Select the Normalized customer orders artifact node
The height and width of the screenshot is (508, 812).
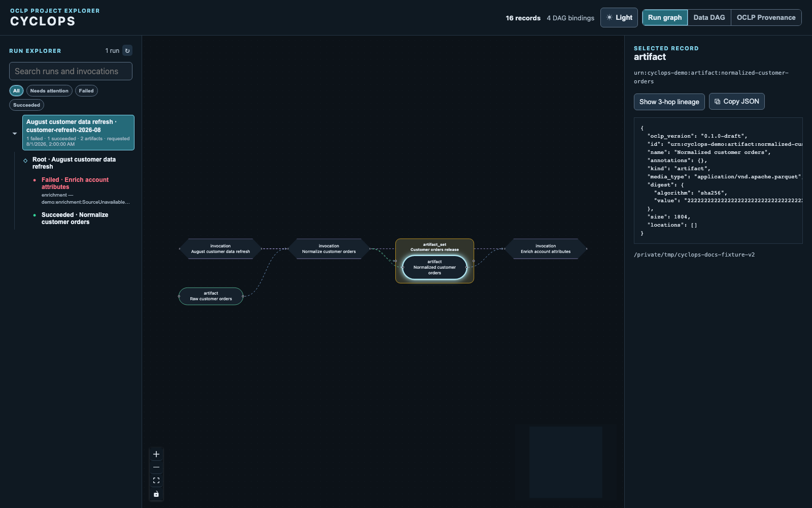[x=434, y=267]
